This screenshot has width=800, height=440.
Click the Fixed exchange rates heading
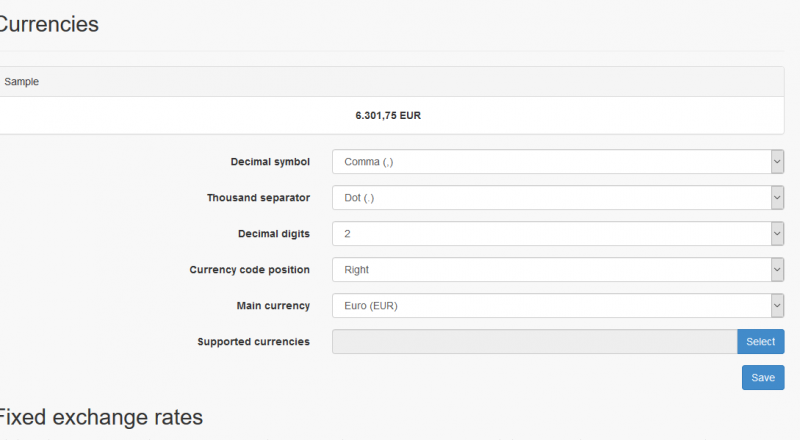tap(100, 417)
